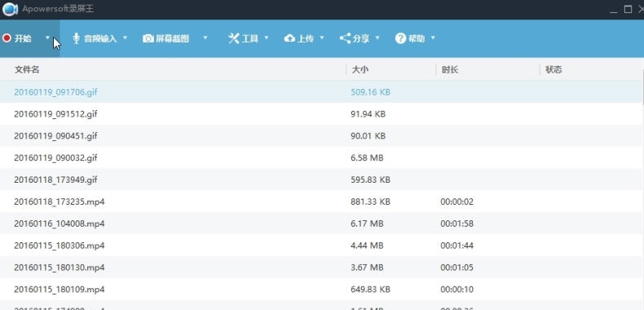Viewport: 644px width, 310px height.
Task: Click the 90.01 KB size cell
Action: point(368,135)
